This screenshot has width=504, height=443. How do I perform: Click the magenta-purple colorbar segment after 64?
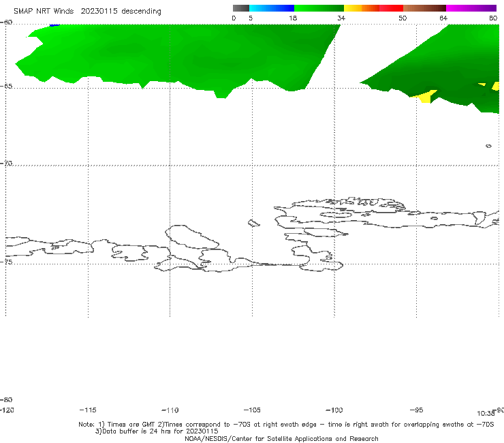[x=471, y=8]
